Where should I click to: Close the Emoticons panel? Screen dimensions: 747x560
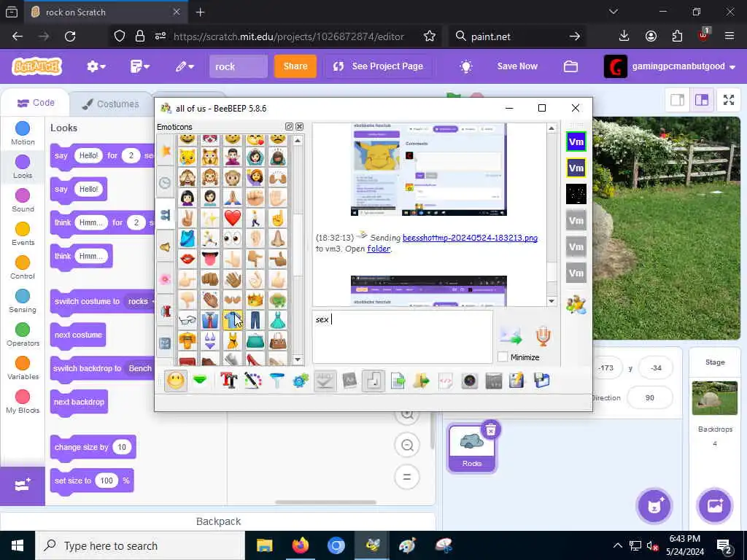299,127
